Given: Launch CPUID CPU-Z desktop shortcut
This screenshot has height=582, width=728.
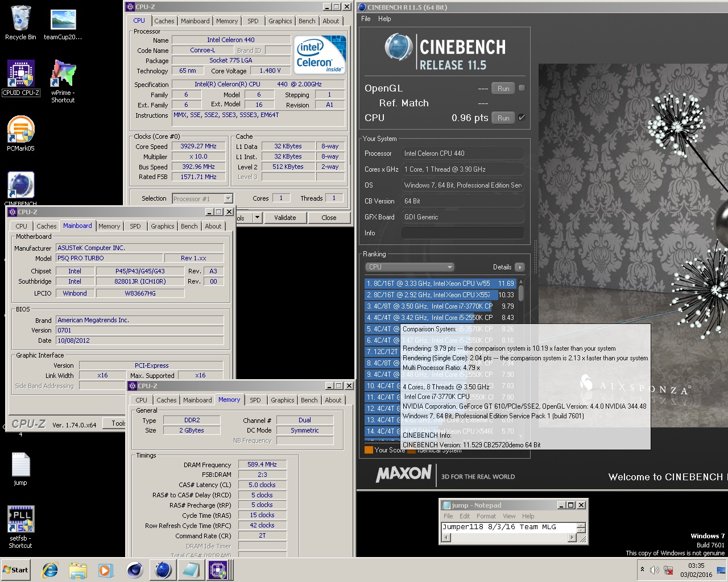Looking at the screenshot, I should point(21,78).
